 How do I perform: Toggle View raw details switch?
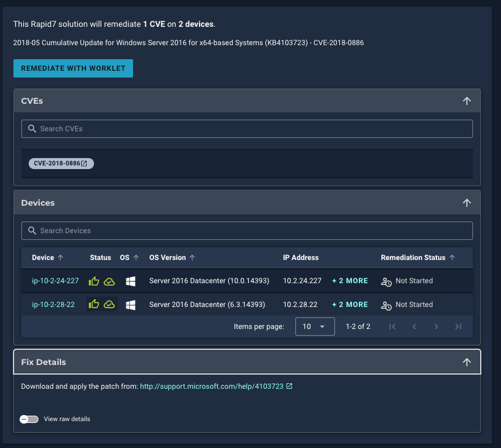tap(29, 419)
